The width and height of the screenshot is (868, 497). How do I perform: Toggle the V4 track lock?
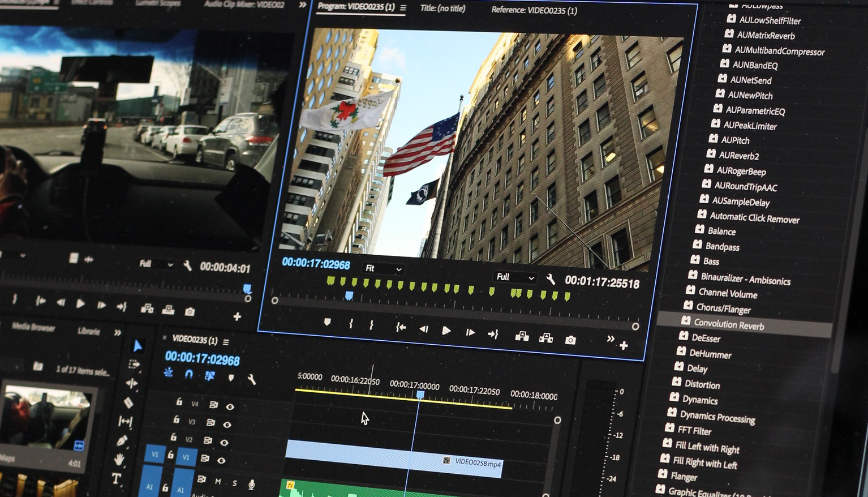point(179,401)
